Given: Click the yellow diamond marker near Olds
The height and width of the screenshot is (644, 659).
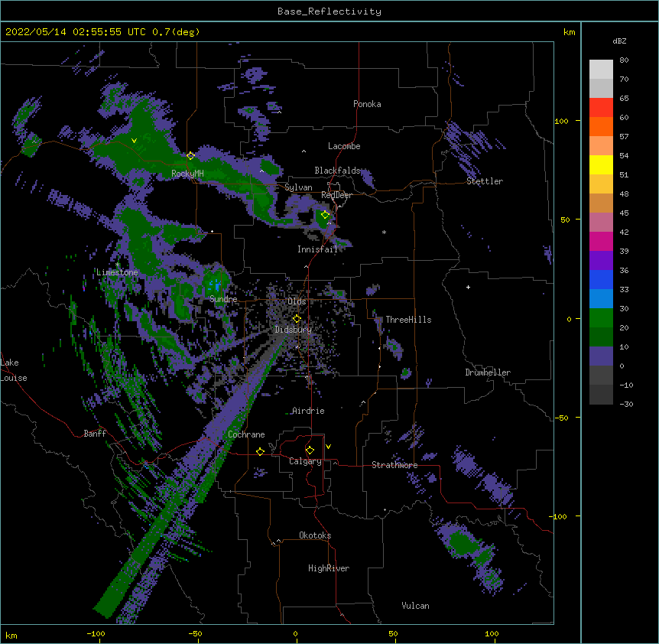Looking at the screenshot, I should click(x=297, y=319).
